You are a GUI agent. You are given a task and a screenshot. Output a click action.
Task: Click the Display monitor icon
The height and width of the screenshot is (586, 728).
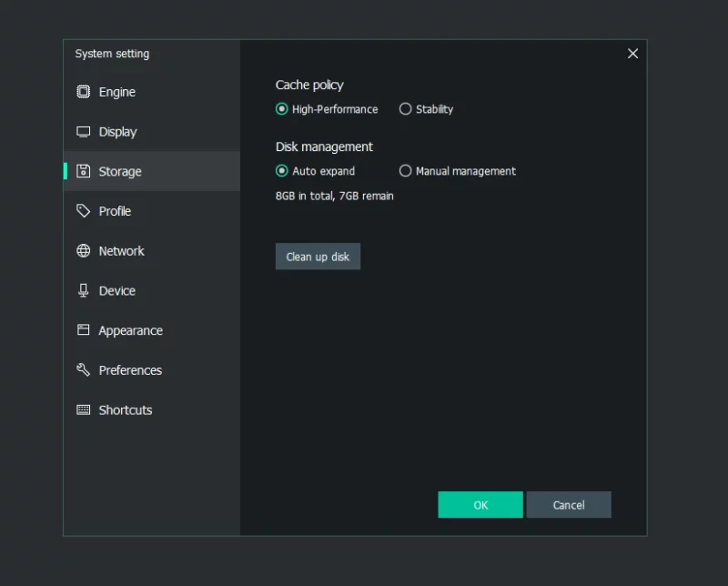point(83,131)
